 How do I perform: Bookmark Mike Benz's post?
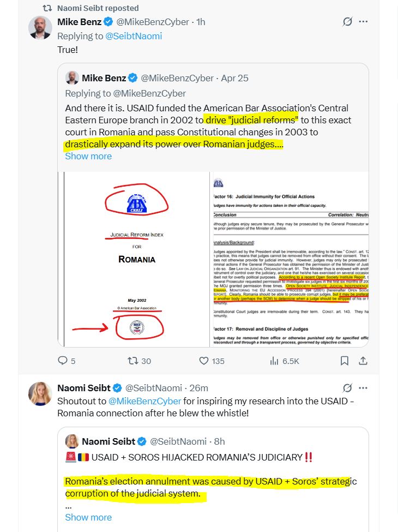[345, 361]
